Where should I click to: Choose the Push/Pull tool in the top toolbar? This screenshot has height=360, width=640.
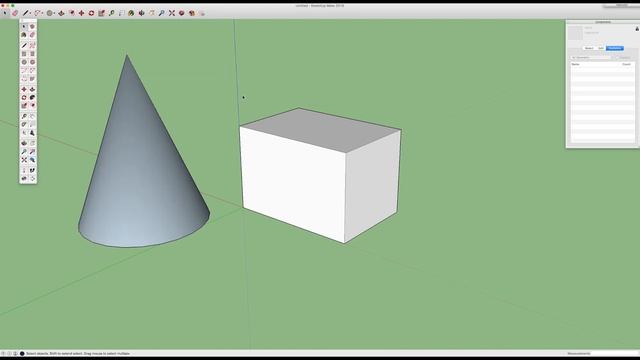61,13
